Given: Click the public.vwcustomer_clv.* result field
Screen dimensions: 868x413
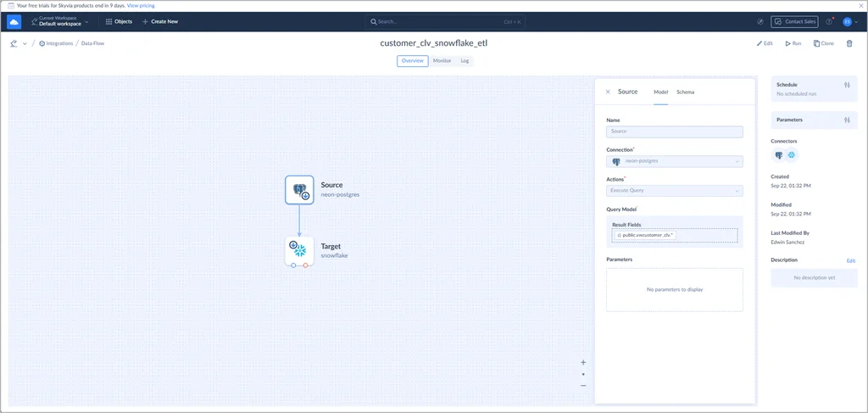Looking at the screenshot, I should coord(645,235).
